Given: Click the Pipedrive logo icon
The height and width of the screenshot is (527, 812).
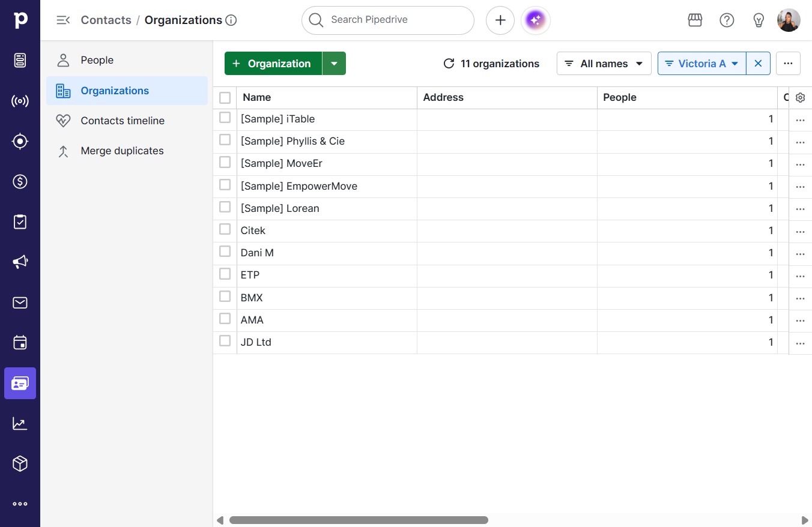Looking at the screenshot, I should coord(20,20).
